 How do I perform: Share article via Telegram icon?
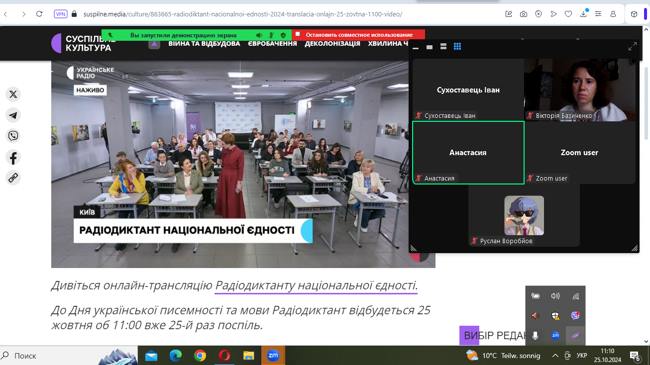[13, 115]
